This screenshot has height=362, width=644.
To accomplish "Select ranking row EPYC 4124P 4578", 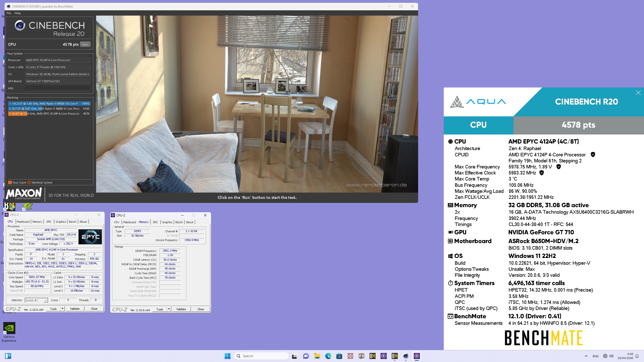I will tap(49, 114).
